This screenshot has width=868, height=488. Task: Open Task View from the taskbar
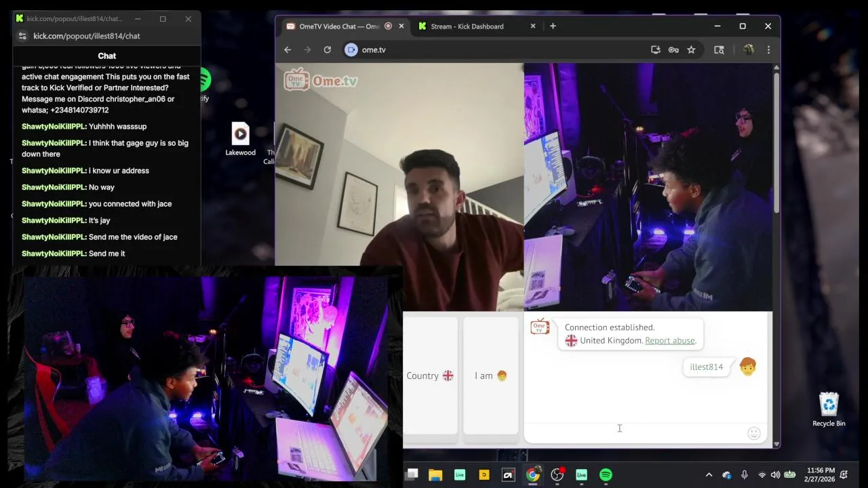click(x=412, y=474)
